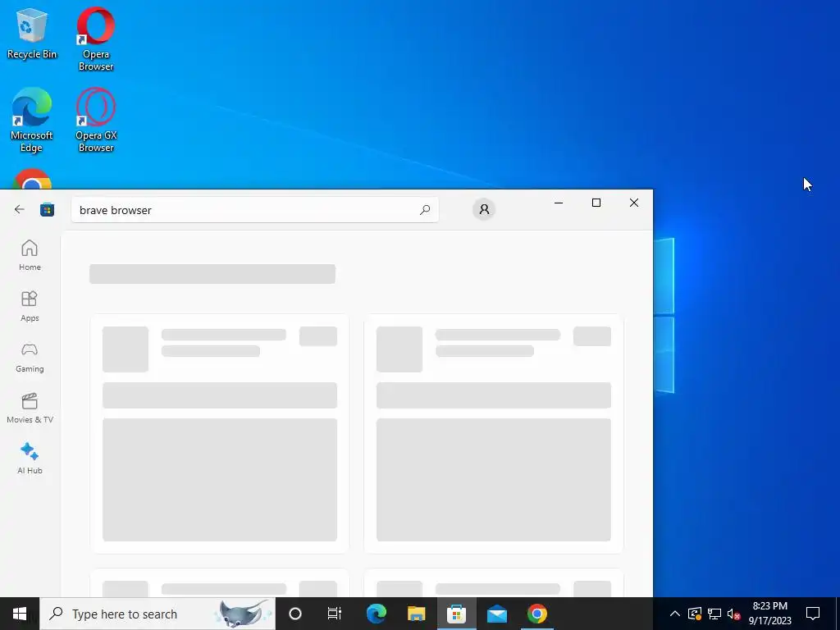This screenshot has height=630, width=840.
Task: Click the Microsoft Store logo icon
Action: pyautogui.click(x=47, y=209)
